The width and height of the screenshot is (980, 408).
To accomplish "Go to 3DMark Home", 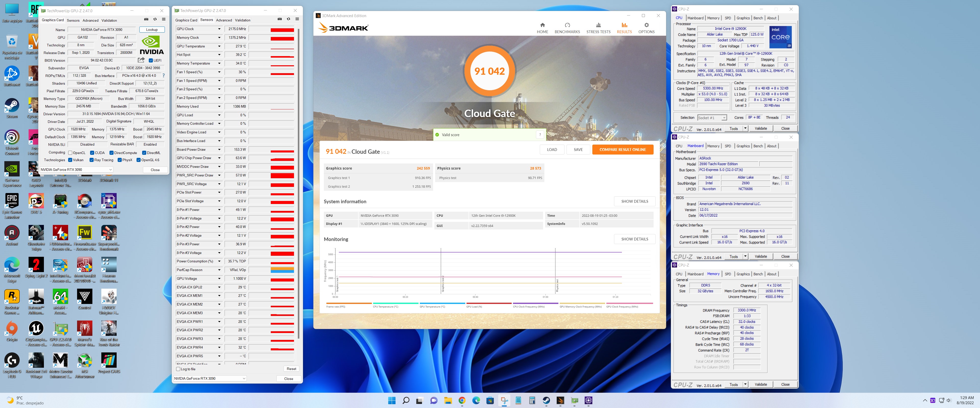I will (x=543, y=28).
